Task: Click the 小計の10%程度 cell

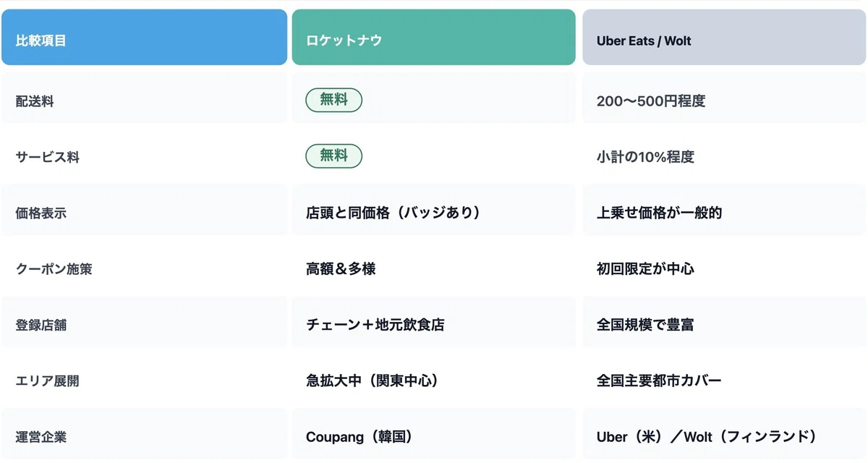Action: [x=724, y=156]
